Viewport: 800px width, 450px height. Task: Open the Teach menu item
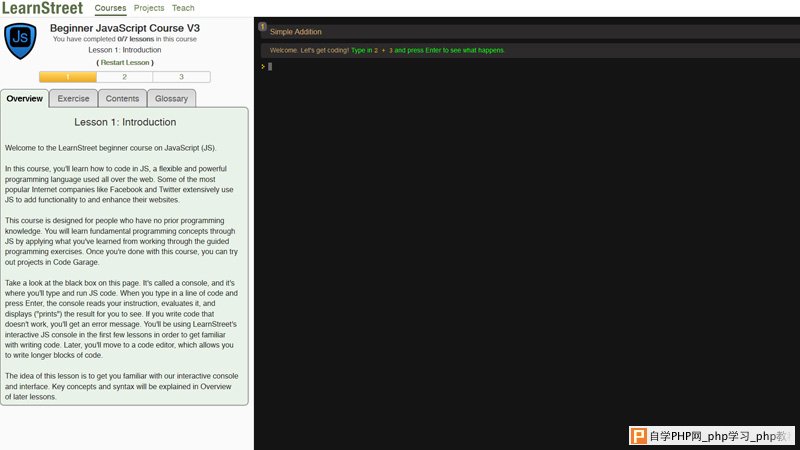183,8
